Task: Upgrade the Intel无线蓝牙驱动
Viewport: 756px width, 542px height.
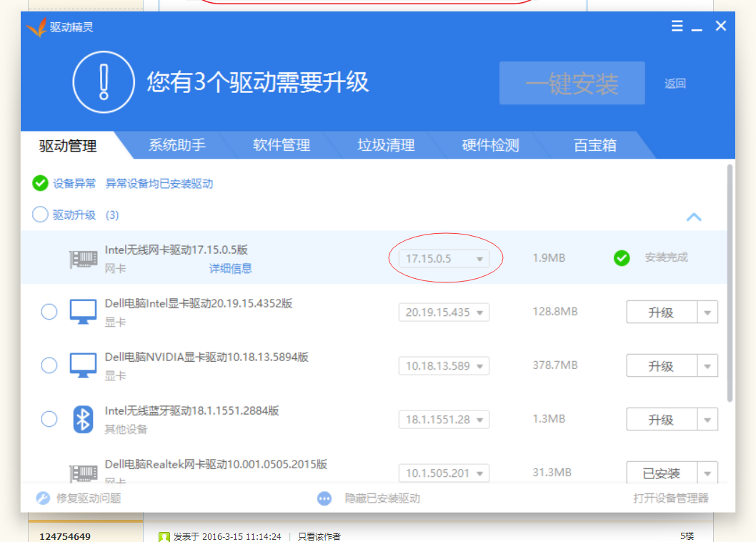Action: [x=662, y=420]
